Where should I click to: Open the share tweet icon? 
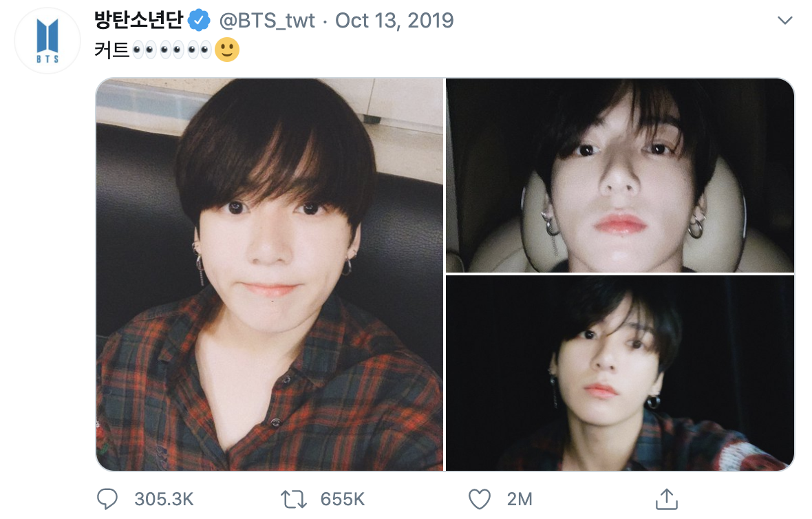665,498
